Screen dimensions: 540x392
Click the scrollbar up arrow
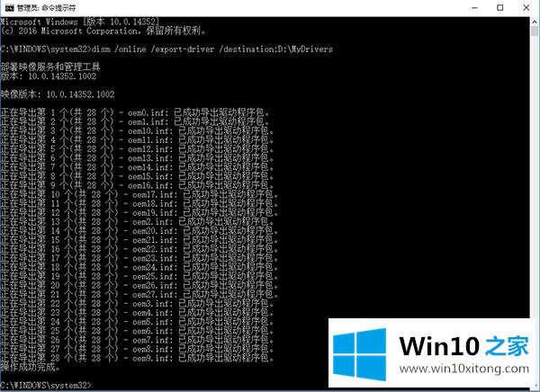click(x=535, y=22)
